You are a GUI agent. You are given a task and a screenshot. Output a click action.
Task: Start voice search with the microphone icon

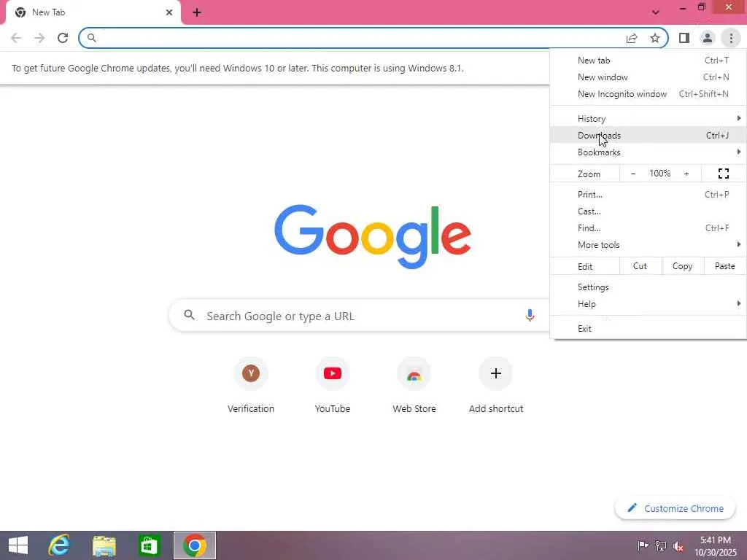(x=530, y=315)
